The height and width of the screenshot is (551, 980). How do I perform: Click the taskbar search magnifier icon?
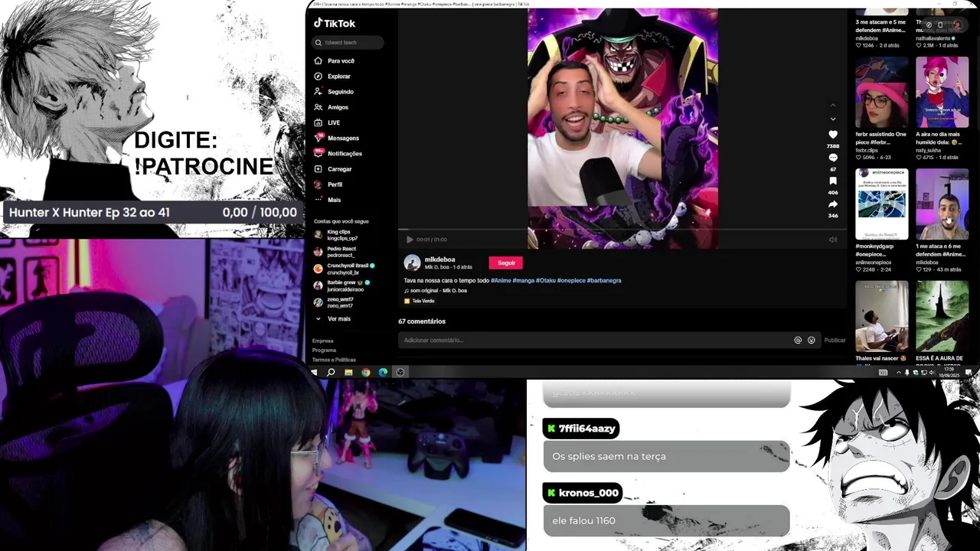coord(331,372)
